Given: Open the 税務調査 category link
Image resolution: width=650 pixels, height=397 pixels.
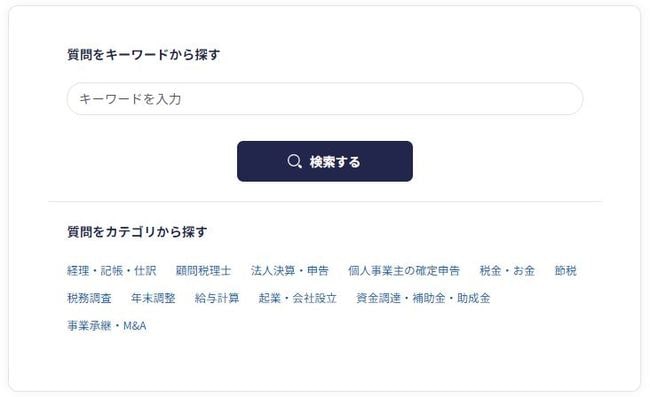Looking at the screenshot, I should [89, 298].
